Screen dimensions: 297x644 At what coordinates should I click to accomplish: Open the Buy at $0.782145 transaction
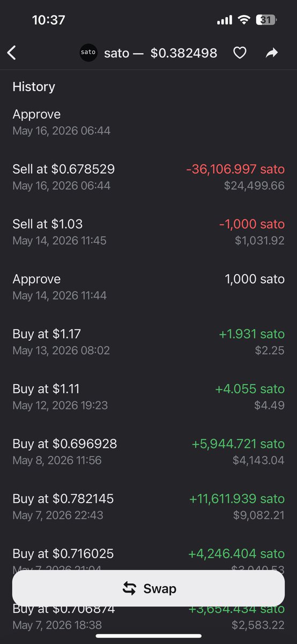point(148,507)
